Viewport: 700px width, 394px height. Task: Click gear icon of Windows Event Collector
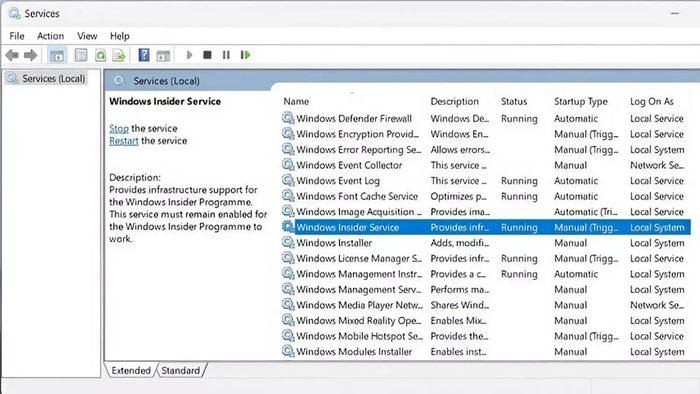point(288,165)
